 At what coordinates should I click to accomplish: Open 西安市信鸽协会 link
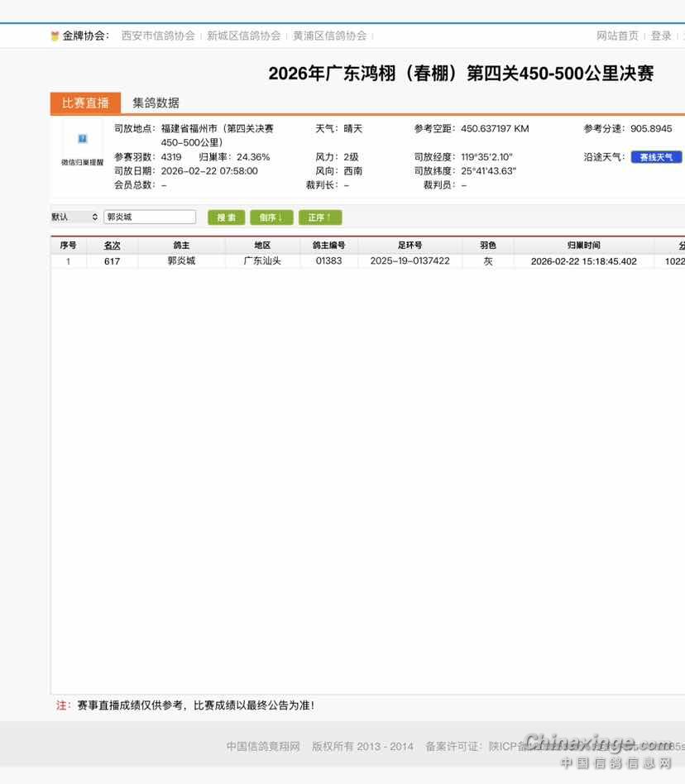pyautogui.click(x=158, y=36)
